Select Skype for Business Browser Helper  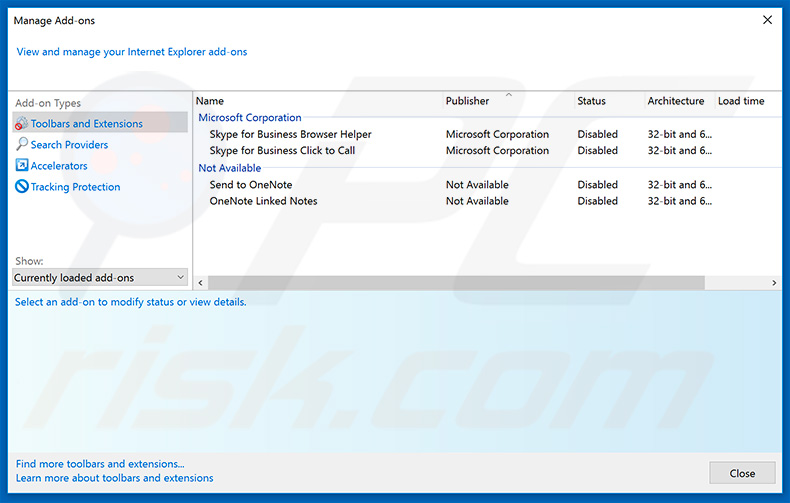(x=290, y=134)
